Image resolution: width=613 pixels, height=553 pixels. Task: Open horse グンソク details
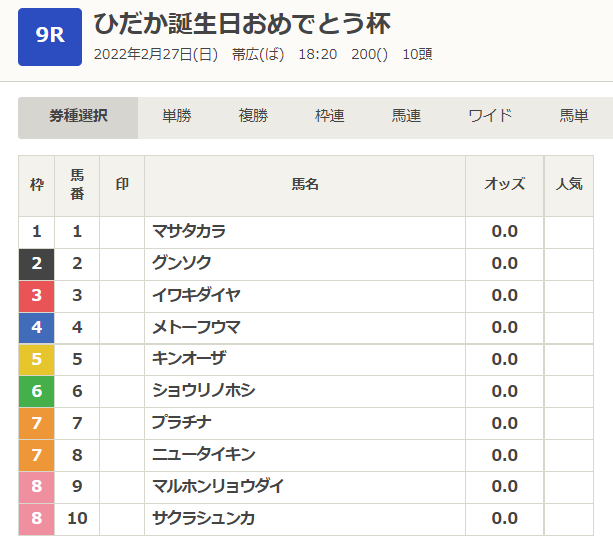181,264
